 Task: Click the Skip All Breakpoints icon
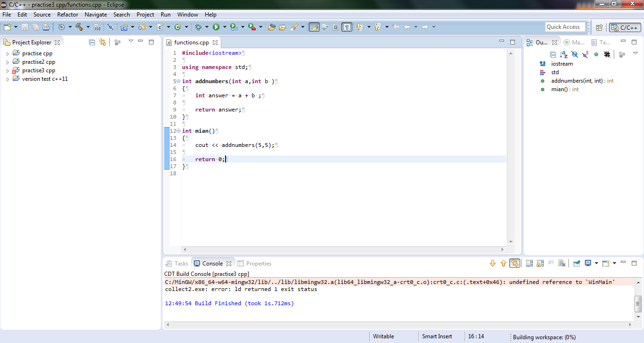pos(110,27)
